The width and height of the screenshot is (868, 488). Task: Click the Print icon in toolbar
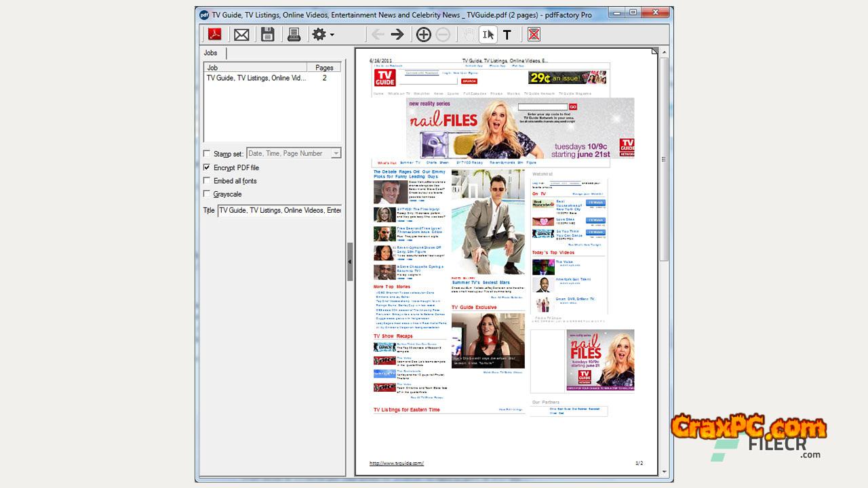point(294,35)
